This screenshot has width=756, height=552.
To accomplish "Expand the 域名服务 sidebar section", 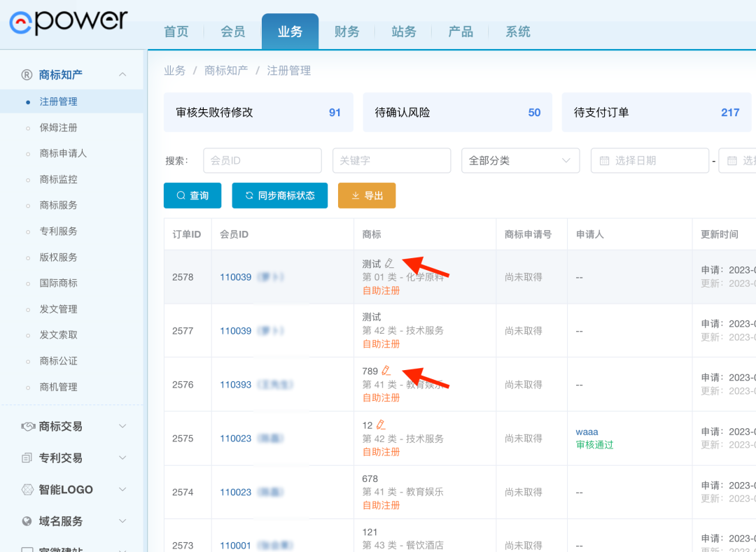I will [x=122, y=521].
